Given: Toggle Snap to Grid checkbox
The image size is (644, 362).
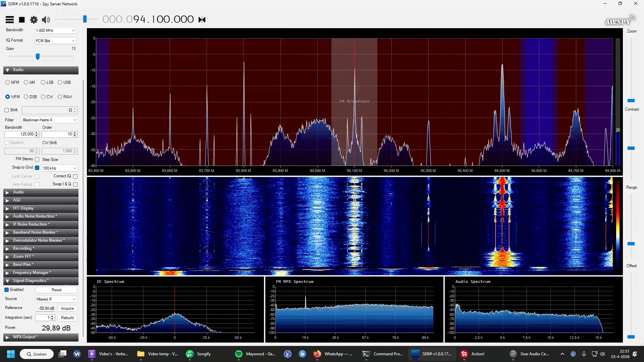Looking at the screenshot, I should pyautogui.click(x=37, y=168).
